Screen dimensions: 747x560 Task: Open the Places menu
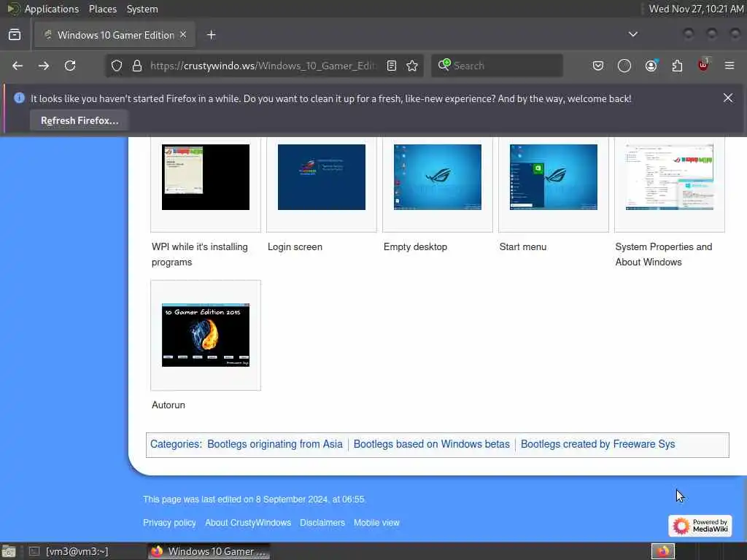click(x=102, y=9)
